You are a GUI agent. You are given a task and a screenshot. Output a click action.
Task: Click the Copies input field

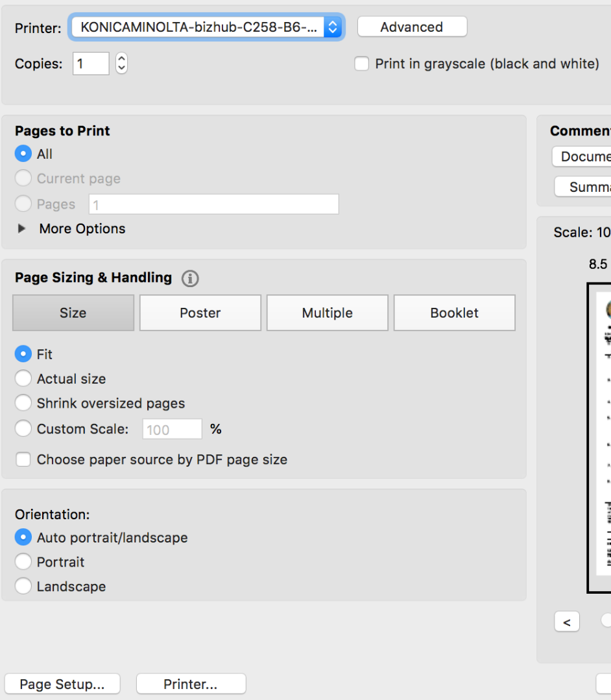point(91,64)
